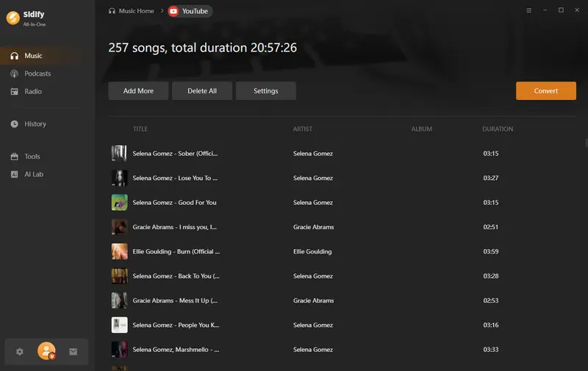
Task: Open History from the sidebar
Action: pyautogui.click(x=35, y=124)
